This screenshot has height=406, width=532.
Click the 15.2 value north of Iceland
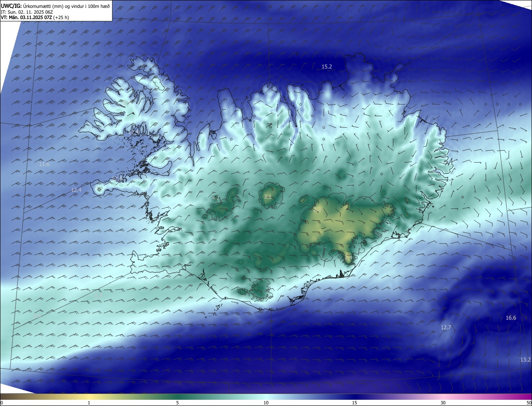327,66
